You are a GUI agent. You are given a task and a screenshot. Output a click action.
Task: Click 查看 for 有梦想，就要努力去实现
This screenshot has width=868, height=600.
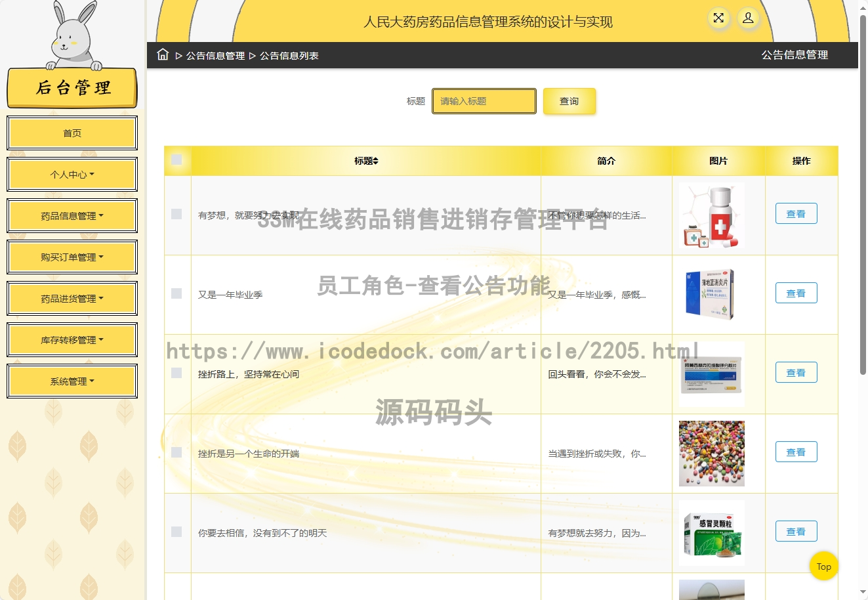coord(796,213)
